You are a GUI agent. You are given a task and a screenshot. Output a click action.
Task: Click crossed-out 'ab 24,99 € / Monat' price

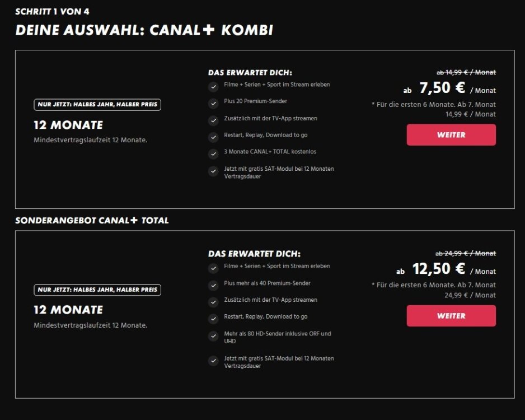point(466,254)
